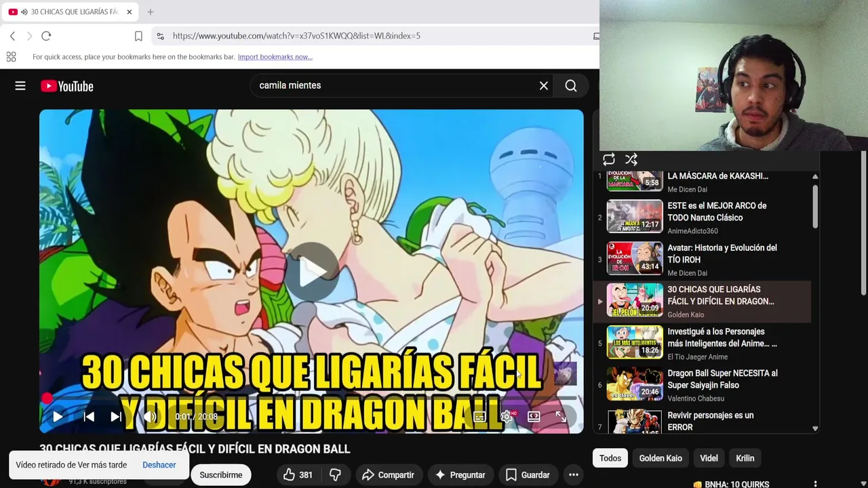Skip to the previous video in the player
Screen dimensions: 868x488
coord(89,417)
